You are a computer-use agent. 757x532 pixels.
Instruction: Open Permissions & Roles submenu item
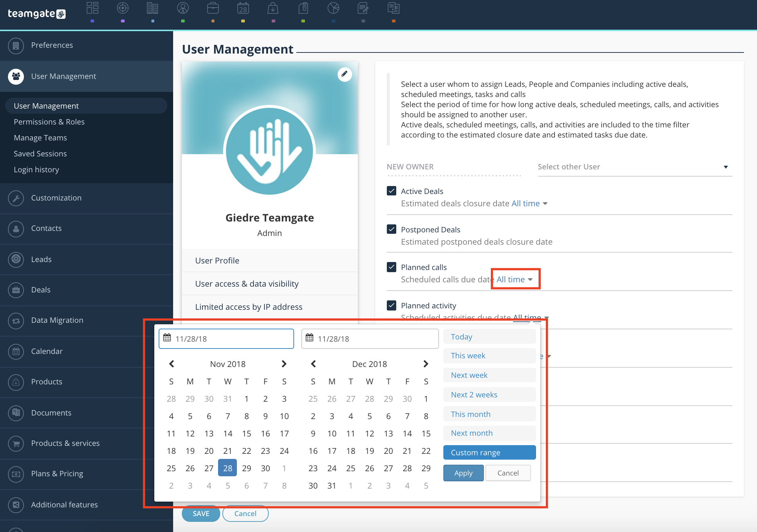[x=49, y=122]
